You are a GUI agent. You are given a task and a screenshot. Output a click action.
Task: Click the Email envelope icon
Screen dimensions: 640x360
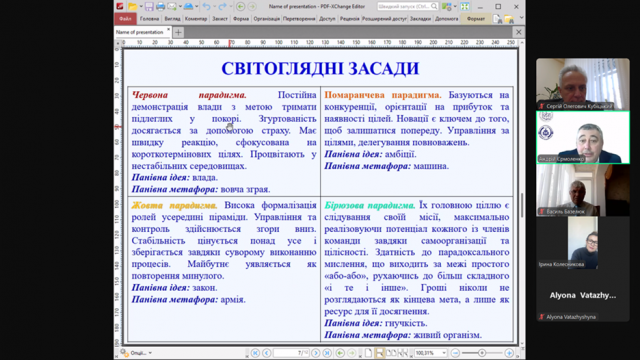point(171,7)
